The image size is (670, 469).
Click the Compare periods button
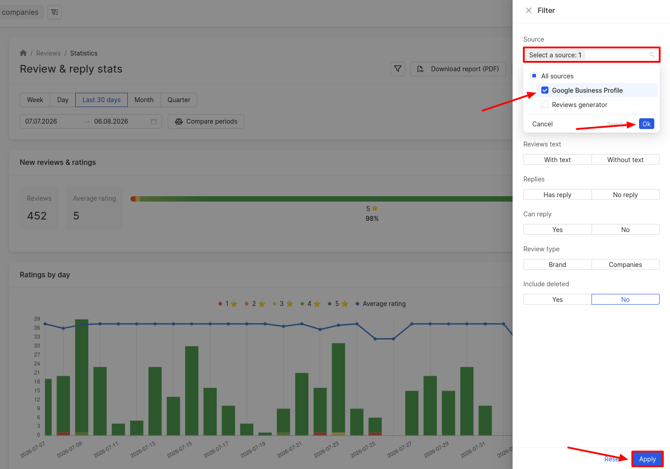206,121
